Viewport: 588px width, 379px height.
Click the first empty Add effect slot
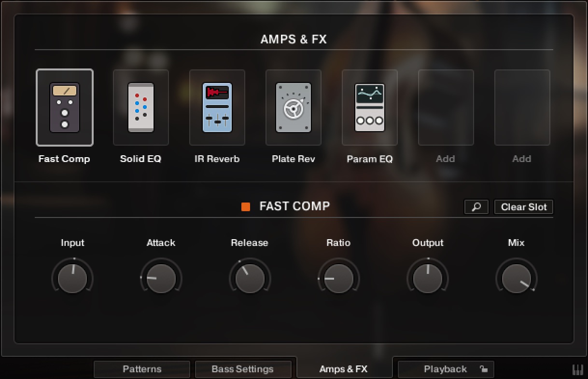click(446, 107)
